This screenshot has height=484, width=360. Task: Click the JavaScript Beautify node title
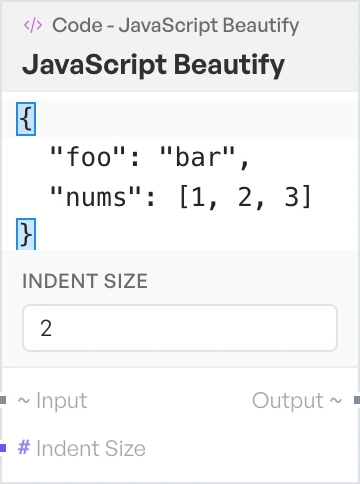pyautogui.click(x=153, y=65)
